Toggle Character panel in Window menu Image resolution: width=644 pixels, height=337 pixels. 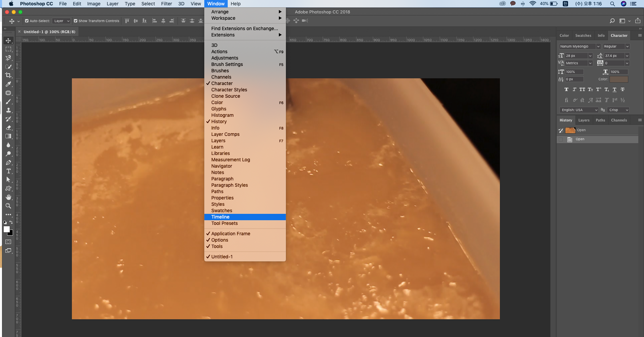[x=245, y=83]
